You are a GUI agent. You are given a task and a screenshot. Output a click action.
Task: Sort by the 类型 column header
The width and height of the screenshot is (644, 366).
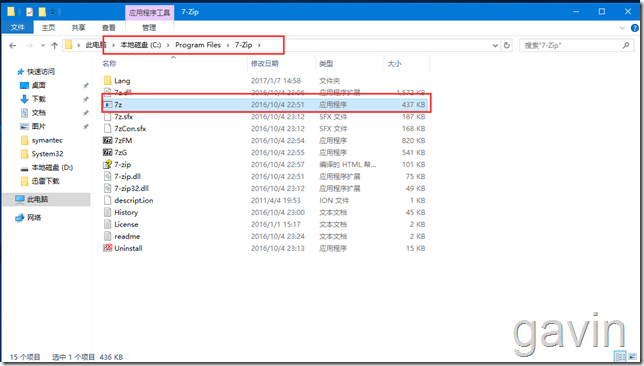pos(326,64)
